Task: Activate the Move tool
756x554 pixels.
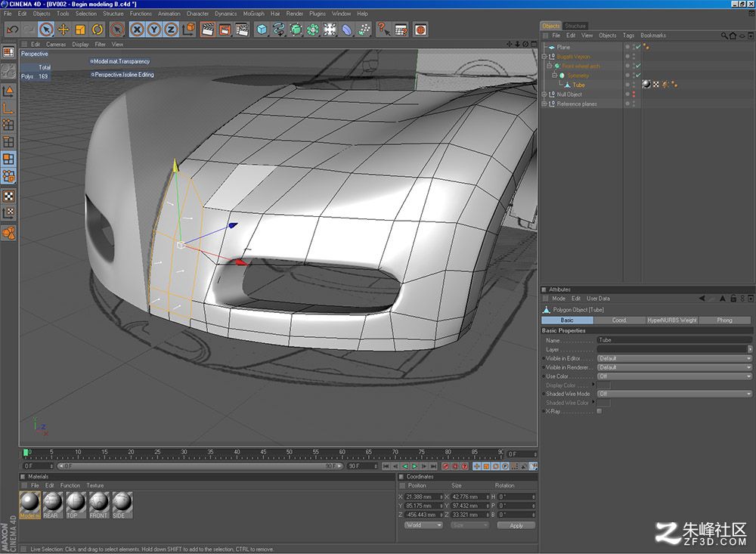Action: (64, 30)
